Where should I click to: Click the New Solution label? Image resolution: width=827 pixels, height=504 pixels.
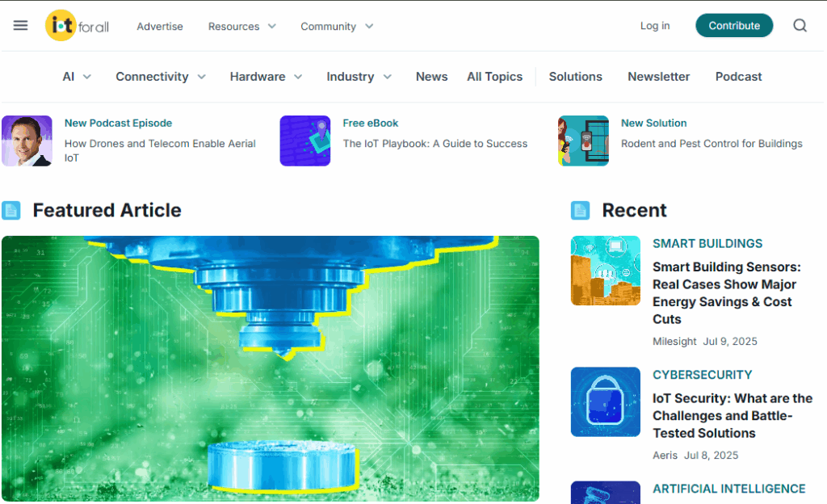[653, 123]
